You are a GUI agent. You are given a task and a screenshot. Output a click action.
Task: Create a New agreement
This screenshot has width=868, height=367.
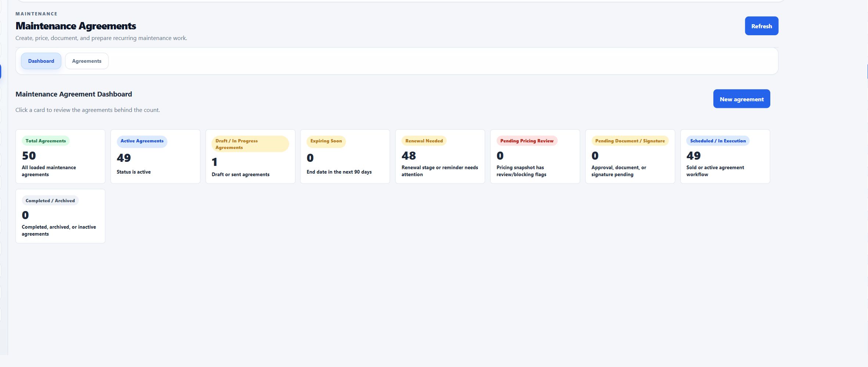pyautogui.click(x=742, y=99)
